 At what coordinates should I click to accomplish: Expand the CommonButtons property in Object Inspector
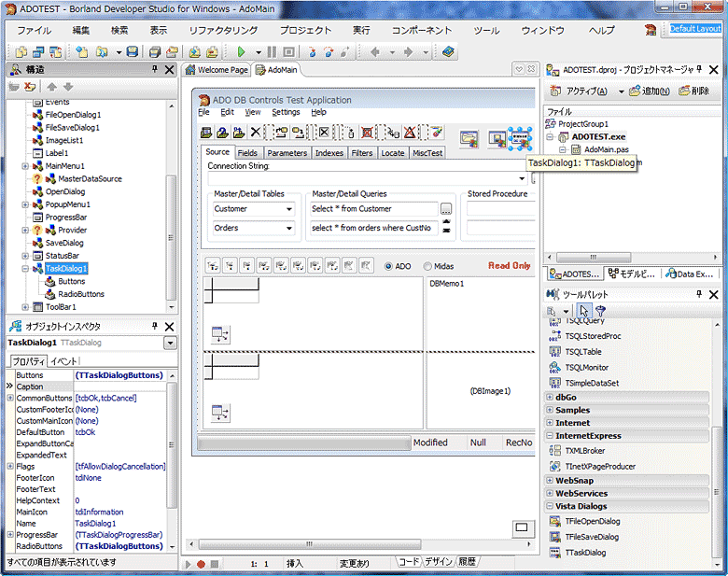pos(10,398)
